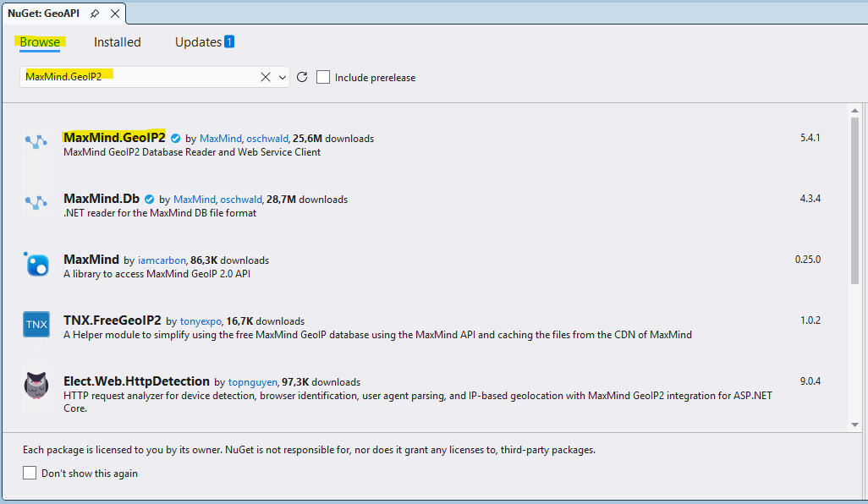Click the Elect.Web.HttpDetection owl icon
The width and height of the screenshot is (868, 504).
(x=36, y=386)
